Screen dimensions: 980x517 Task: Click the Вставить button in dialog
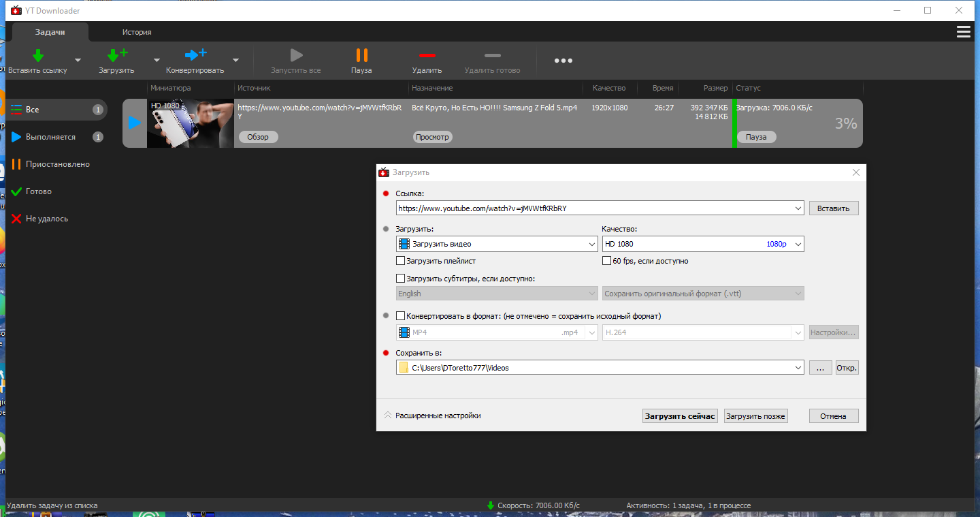834,208
